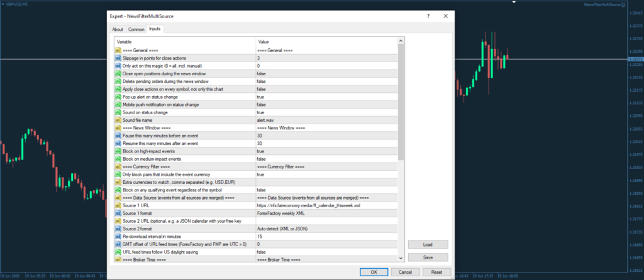Click the Cancel button
The height and width of the screenshot is (280, 644).
[x=406, y=272]
